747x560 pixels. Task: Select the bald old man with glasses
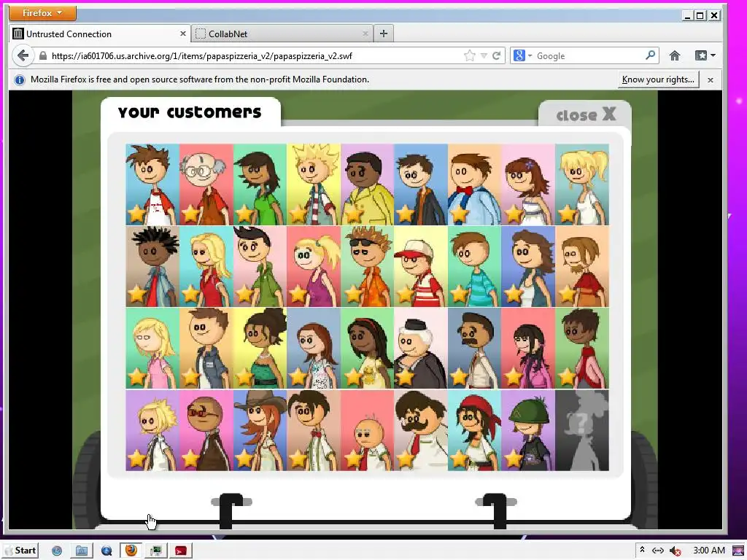pyautogui.click(x=206, y=184)
